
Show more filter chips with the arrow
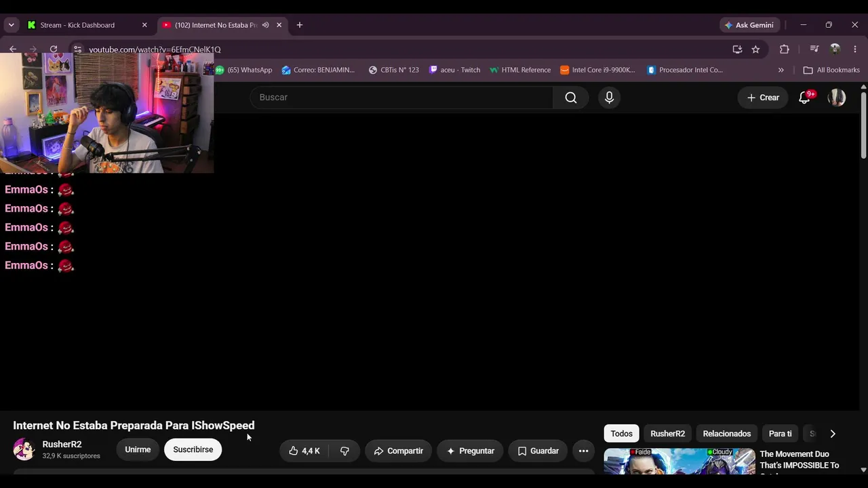click(x=833, y=434)
